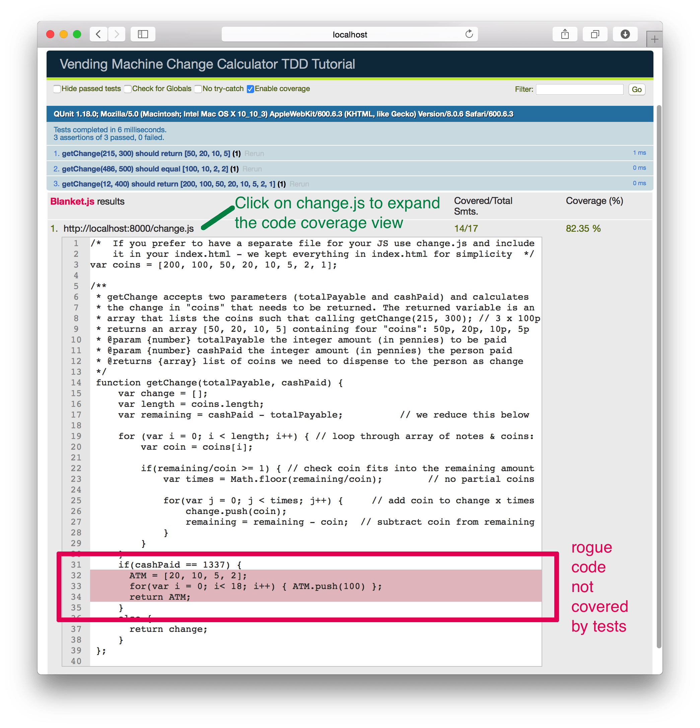This screenshot has height=728, width=700.
Task: Click the 'Tests completed in 6 milliseconds' text
Action: click(x=110, y=130)
